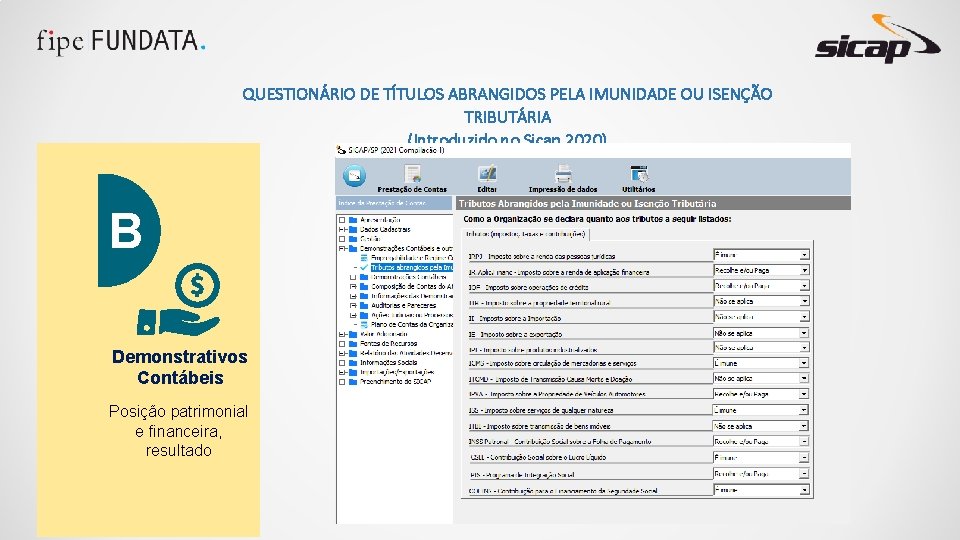Select the Gestão folder icon
The width and height of the screenshot is (960, 540).
(x=353, y=239)
